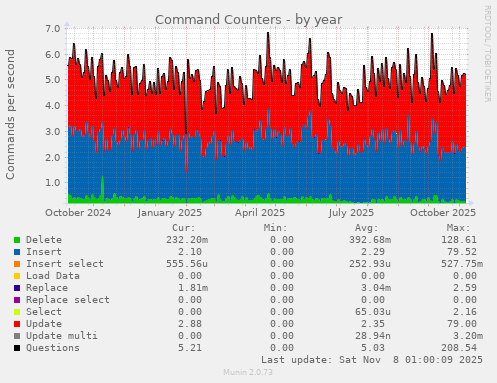This screenshot has width=497, height=383.
Task: Click the 7.0 y-axis tick label
Action: pyautogui.click(x=53, y=28)
